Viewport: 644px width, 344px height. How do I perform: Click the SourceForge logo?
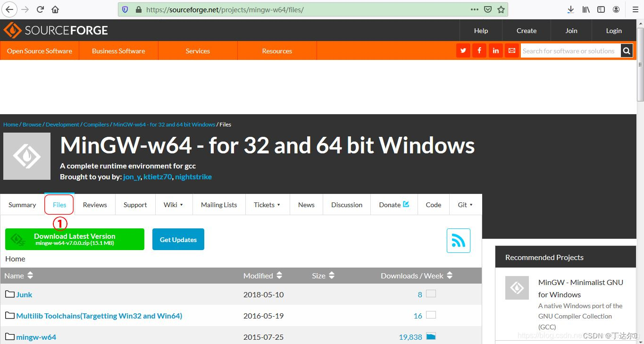tap(55, 30)
